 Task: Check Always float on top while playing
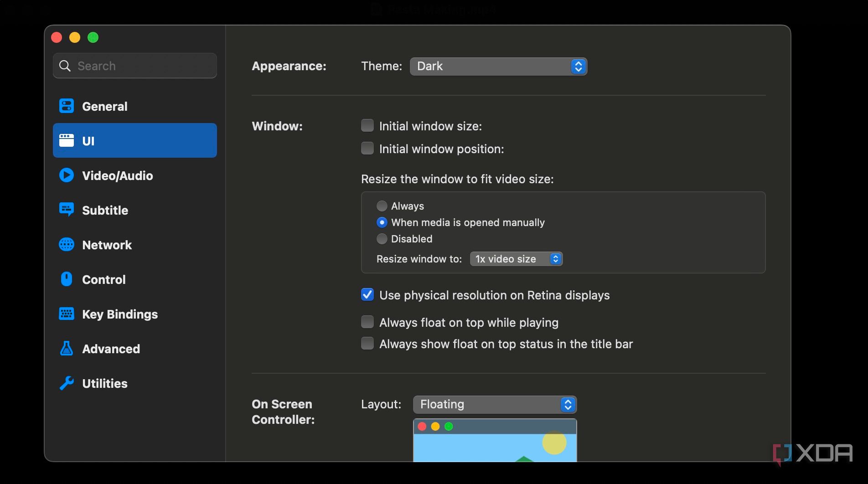click(x=367, y=322)
